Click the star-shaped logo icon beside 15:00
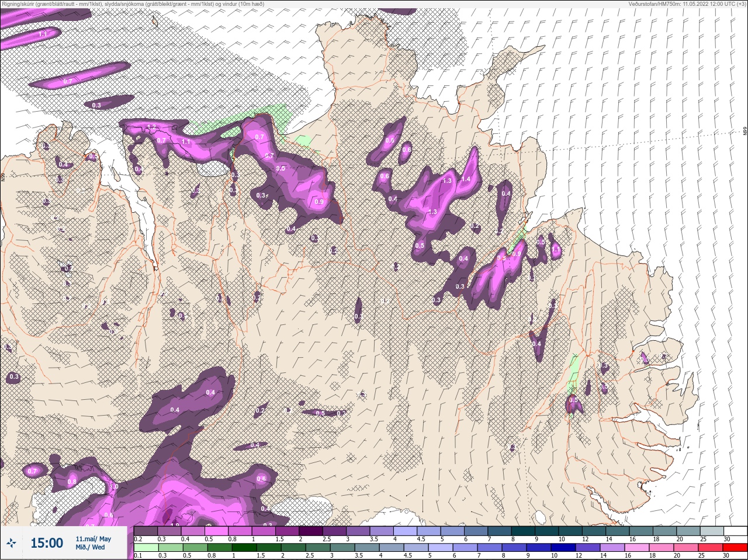Screen dimensions: 748x560 (11, 544)
